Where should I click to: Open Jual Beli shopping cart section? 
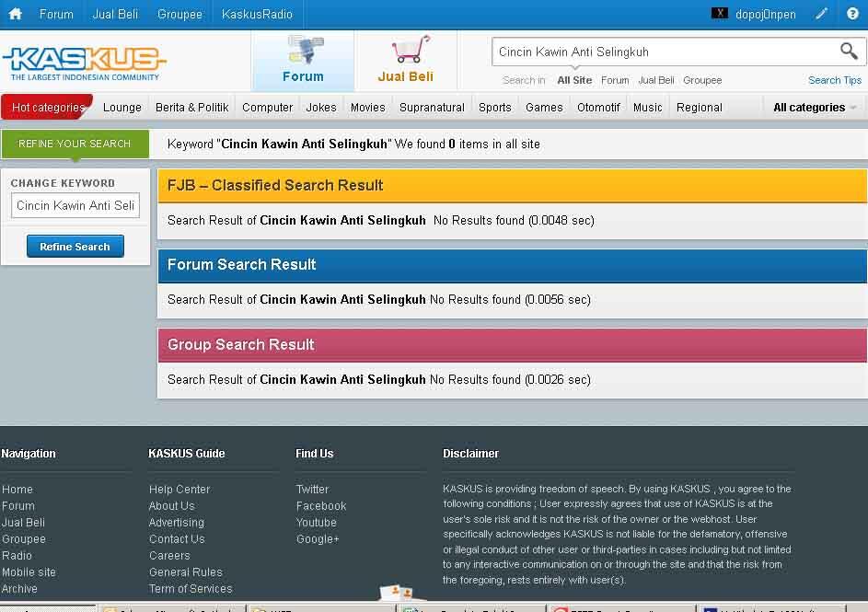(x=406, y=60)
